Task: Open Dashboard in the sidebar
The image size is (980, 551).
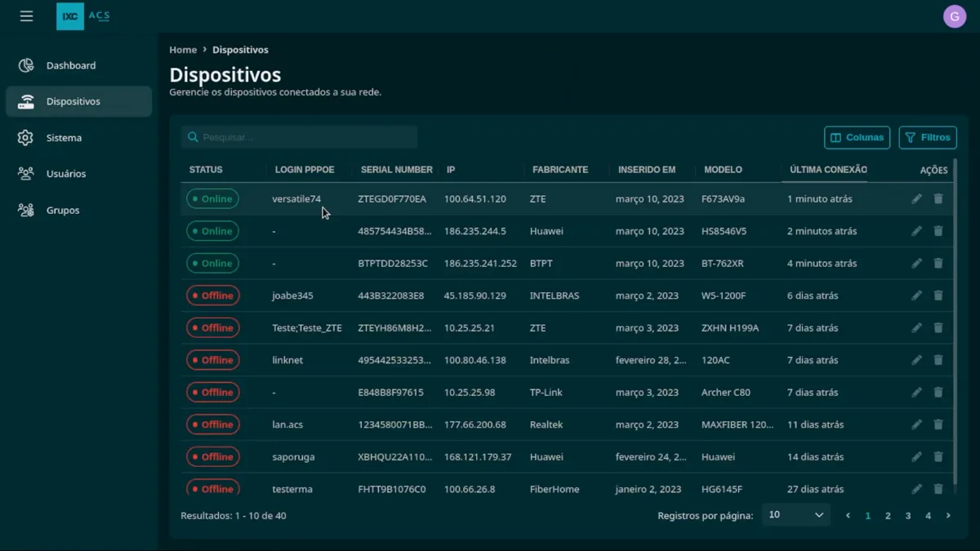Action: point(78,65)
